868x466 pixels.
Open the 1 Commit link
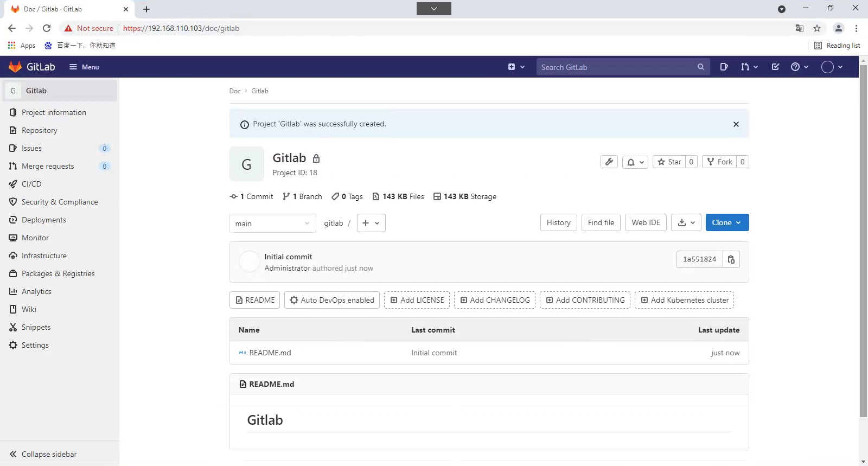[251, 196]
